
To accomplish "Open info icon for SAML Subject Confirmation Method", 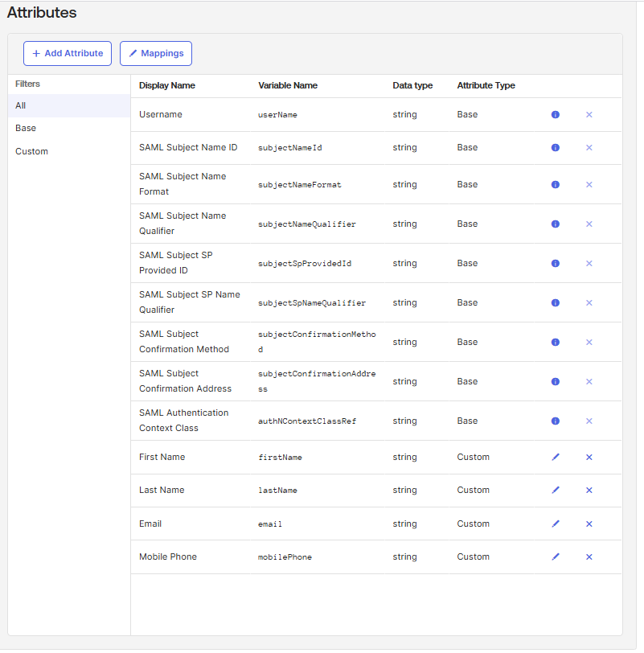I will [556, 342].
